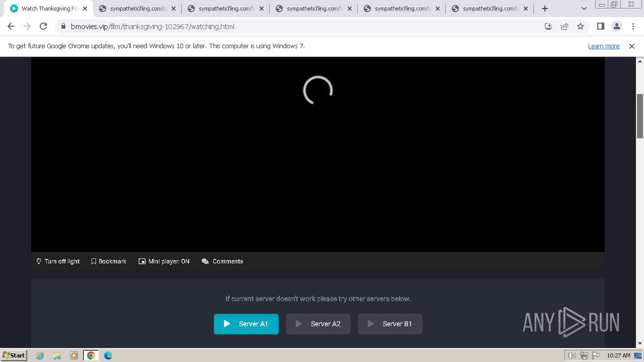Screen dimensions: 644x362
Task: Click the address bar URL
Action: coord(152,26)
